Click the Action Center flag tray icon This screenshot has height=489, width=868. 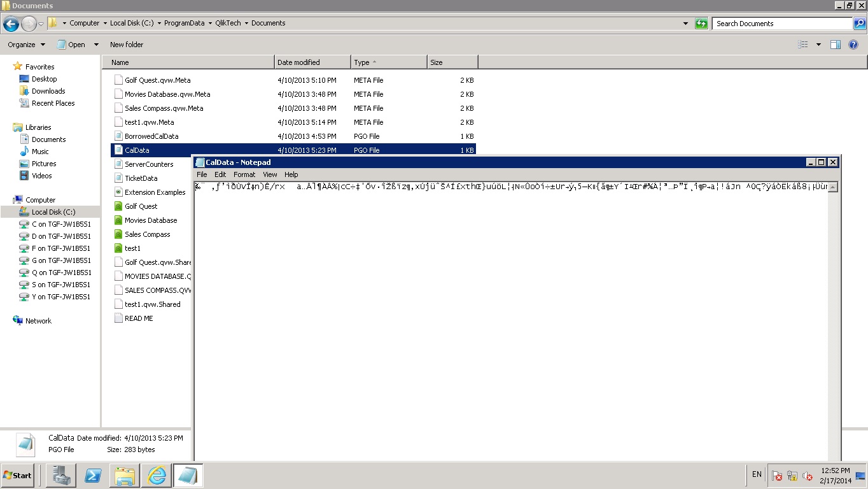pos(777,476)
